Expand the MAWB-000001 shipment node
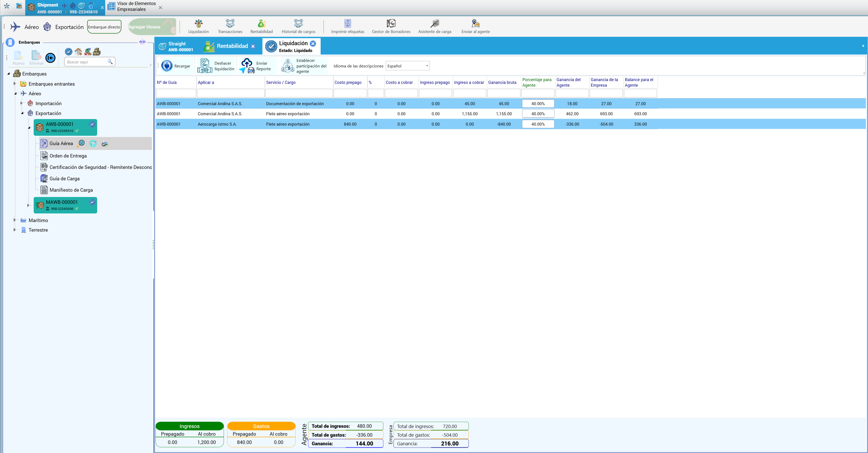This screenshot has height=453, width=868. pyautogui.click(x=28, y=205)
